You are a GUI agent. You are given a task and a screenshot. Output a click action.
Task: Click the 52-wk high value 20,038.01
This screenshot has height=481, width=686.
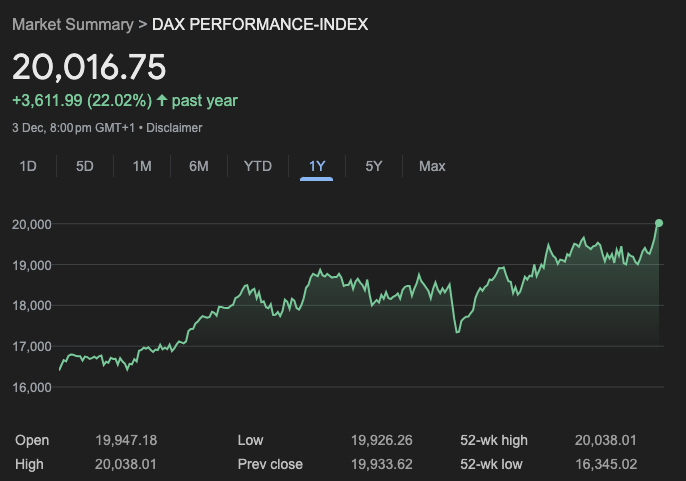[606, 440]
